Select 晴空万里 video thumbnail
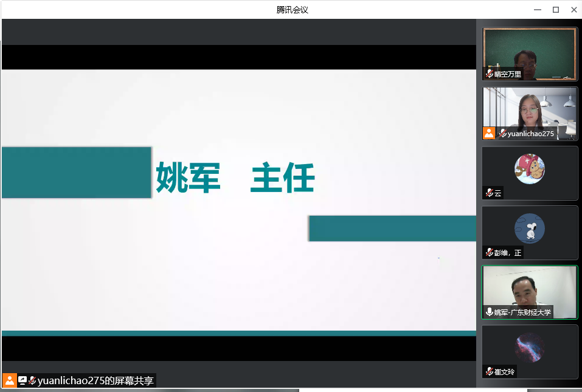This screenshot has height=392, width=582. tap(530, 54)
